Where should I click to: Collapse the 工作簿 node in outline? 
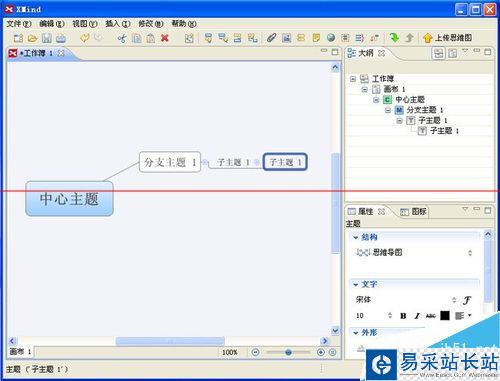pyautogui.click(x=353, y=79)
